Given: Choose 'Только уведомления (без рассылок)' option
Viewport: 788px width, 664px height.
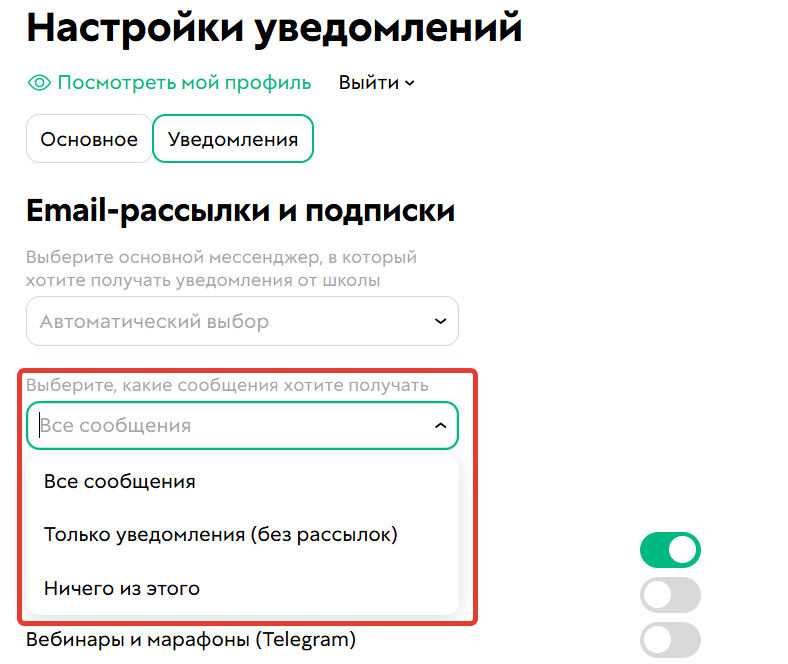Looking at the screenshot, I should click(x=242, y=534).
